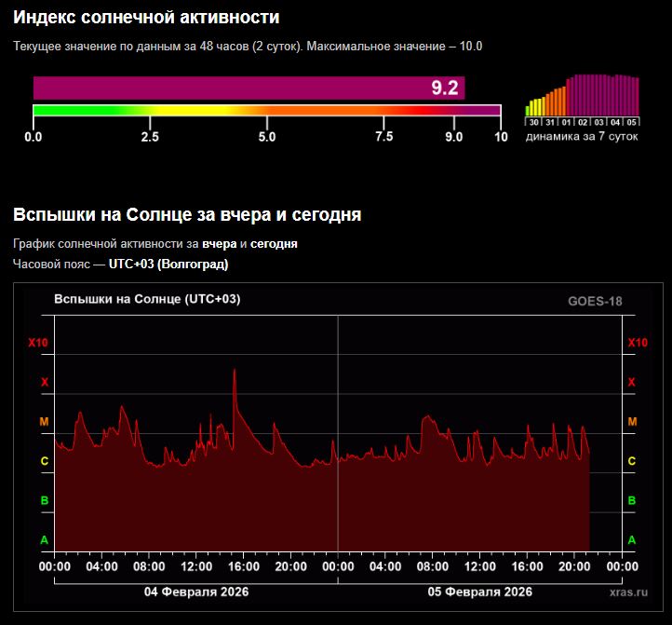Click the green-to-purple color scale strip
This screenshot has width=672, height=625.
(x=266, y=111)
